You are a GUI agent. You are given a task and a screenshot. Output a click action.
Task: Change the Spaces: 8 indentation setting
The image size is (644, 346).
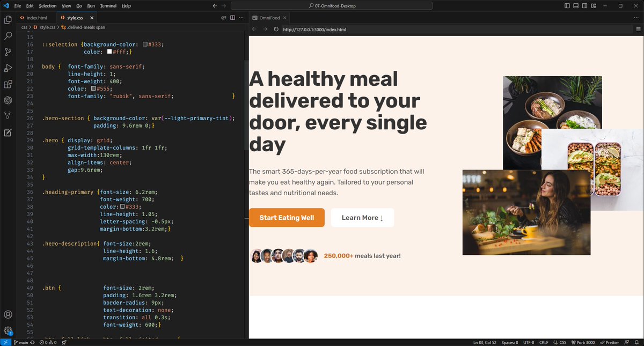click(509, 342)
